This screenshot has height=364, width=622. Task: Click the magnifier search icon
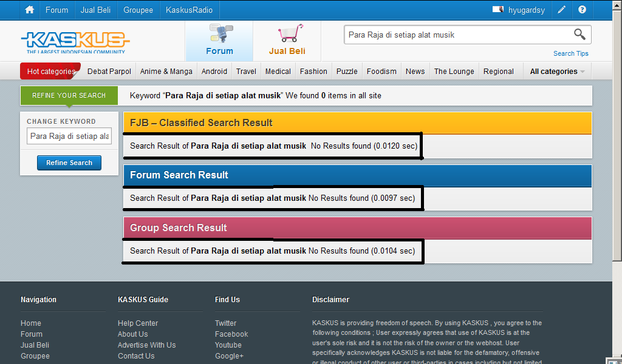coord(579,35)
